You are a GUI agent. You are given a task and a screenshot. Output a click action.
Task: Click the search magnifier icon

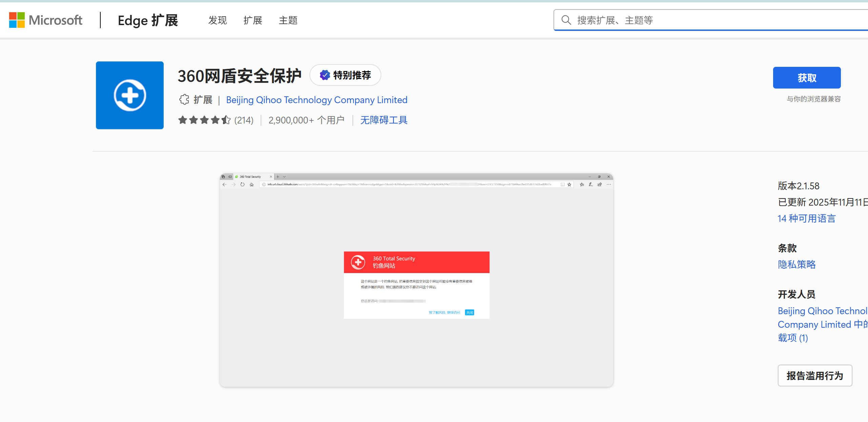click(x=566, y=20)
